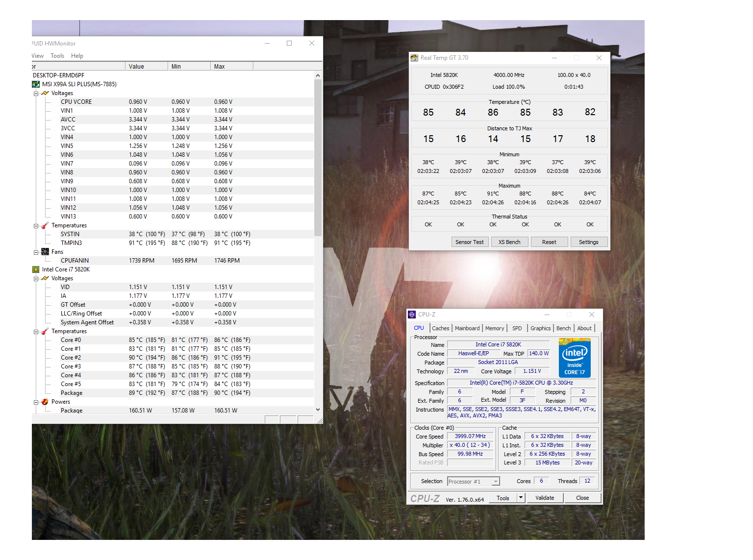Click the Fans section fan icon

[45, 252]
